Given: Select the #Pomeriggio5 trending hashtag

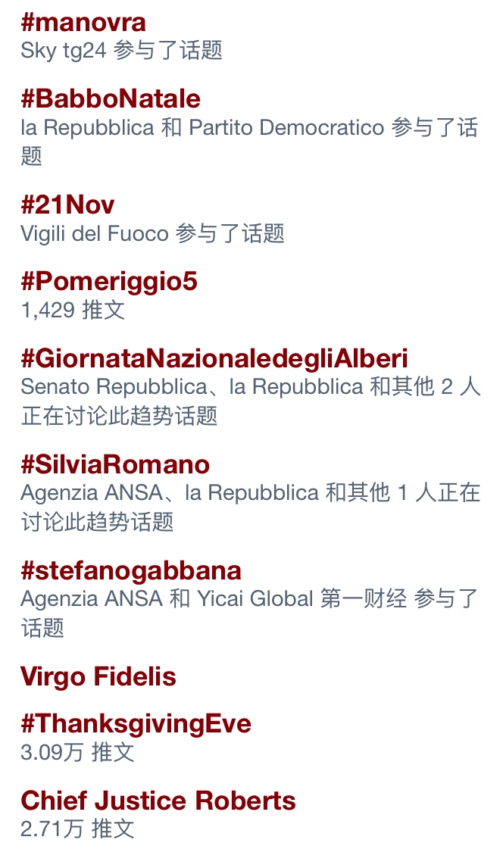Looking at the screenshot, I should pyautogui.click(x=109, y=282).
